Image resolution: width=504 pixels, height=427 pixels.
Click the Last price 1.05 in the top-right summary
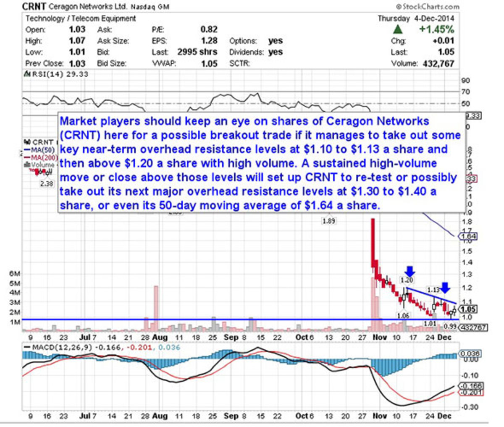[x=446, y=52]
